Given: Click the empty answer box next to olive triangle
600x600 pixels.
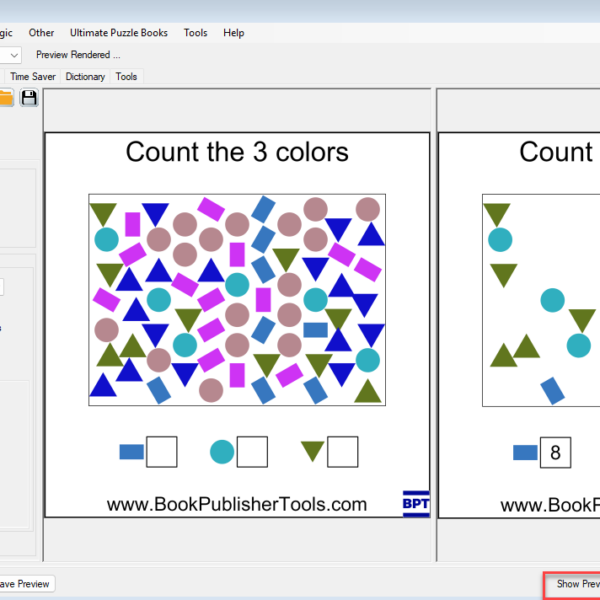Looking at the screenshot, I should pos(342,452).
